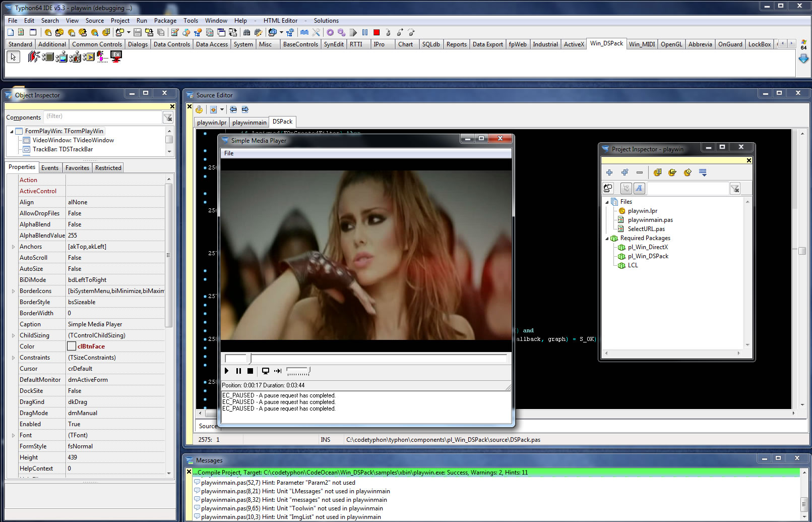Open the Project menu
Image resolution: width=812 pixels, height=522 pixels.
coord(120,21)
